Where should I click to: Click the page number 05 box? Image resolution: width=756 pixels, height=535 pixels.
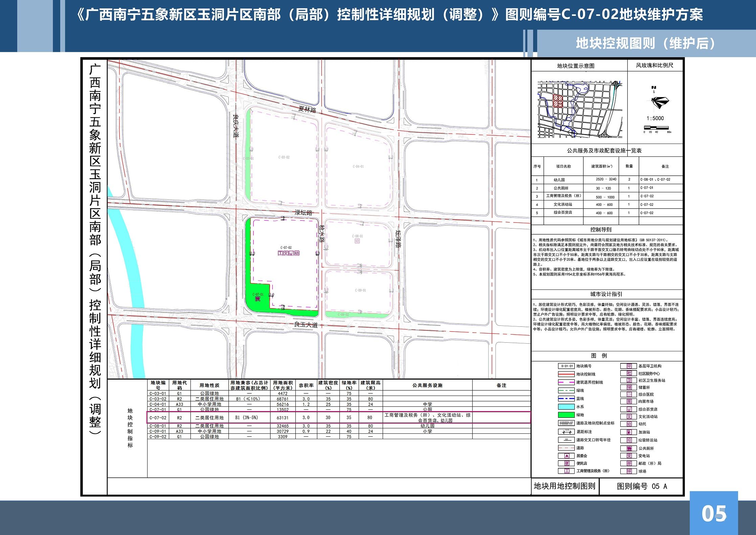[x=714, y=513]
